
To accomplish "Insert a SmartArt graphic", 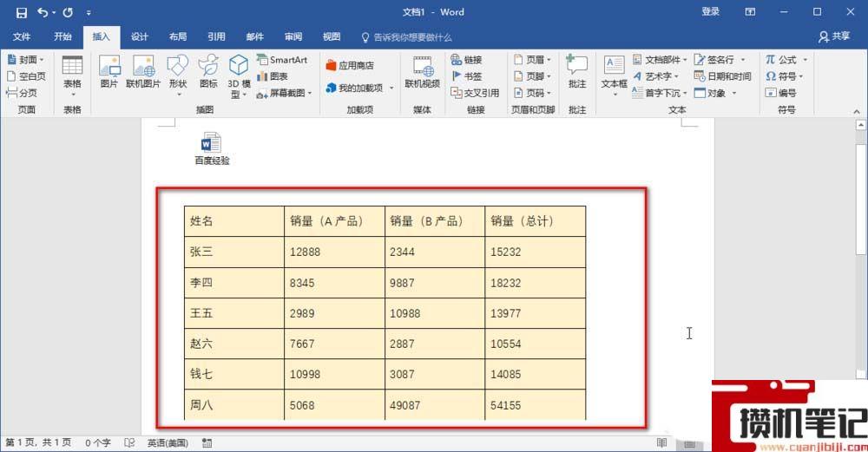I will coord(282,60).
